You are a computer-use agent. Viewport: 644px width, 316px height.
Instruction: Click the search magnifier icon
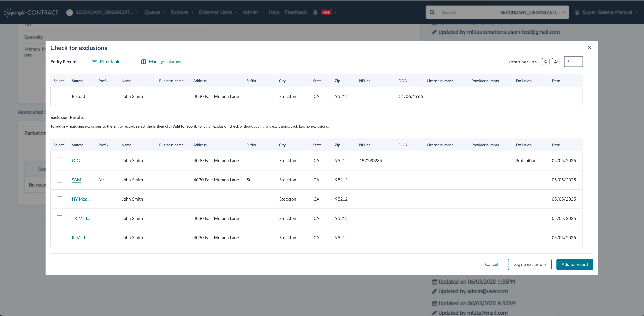coord(432,12)
